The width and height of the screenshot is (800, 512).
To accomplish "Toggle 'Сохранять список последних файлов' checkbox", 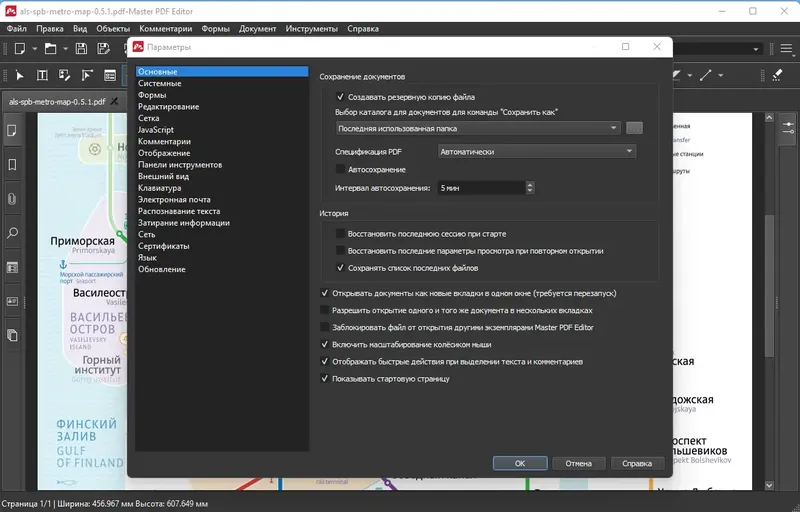I will click(x=340, y=267).
